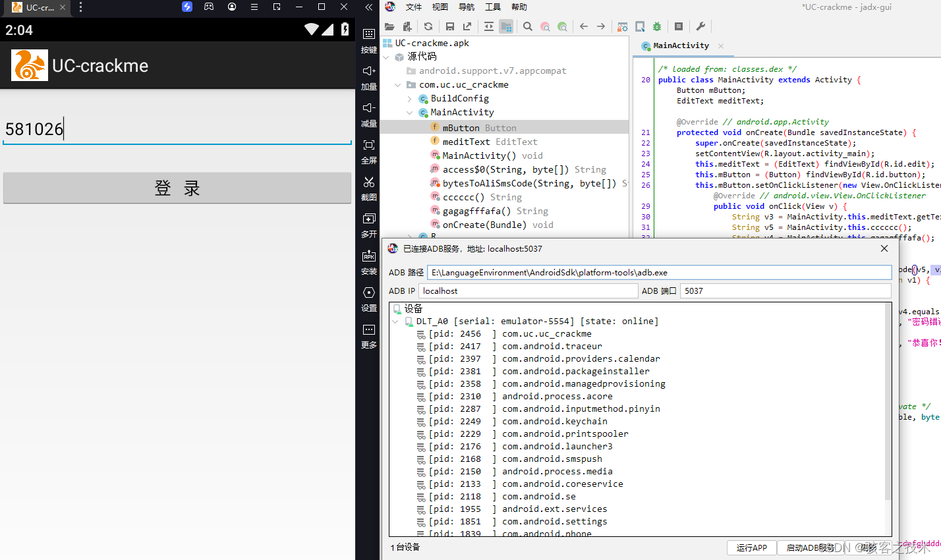The image size is (941, 560).
Task: Open the 工具 menu
Action: click(x=493, y=7)
